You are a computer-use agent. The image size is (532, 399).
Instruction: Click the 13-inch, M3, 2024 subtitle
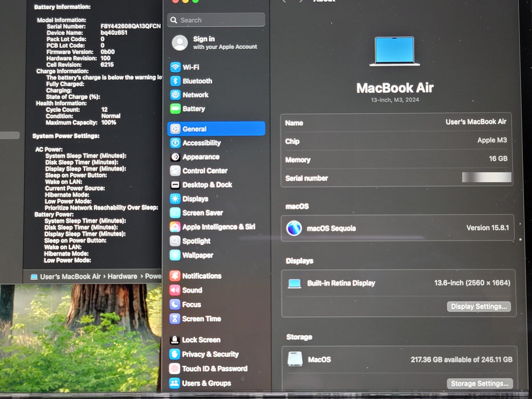(395, 100)
